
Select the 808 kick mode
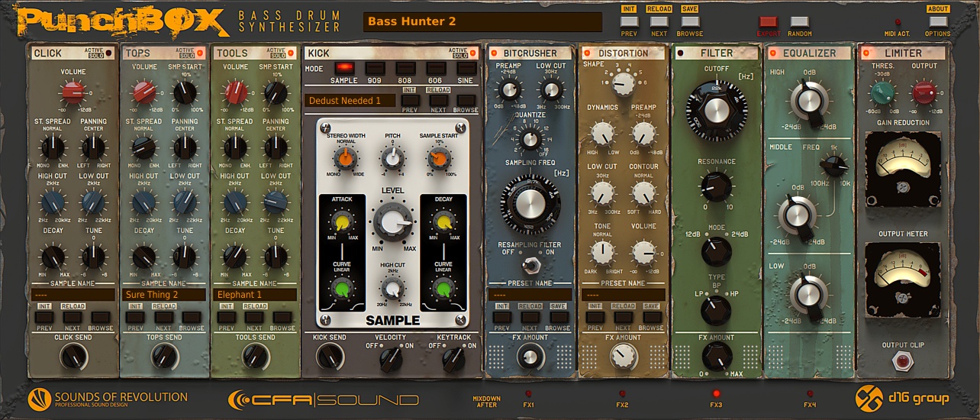(x=405, y=68)
